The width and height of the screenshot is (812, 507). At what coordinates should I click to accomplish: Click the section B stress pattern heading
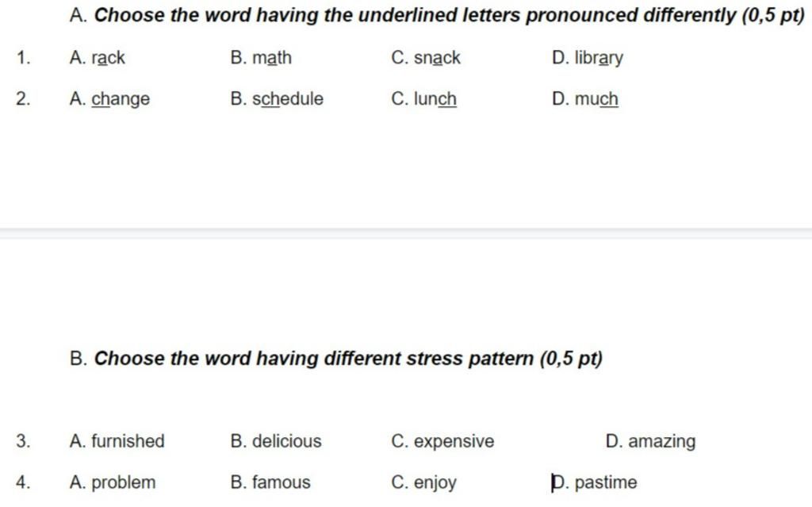(336, 359)
